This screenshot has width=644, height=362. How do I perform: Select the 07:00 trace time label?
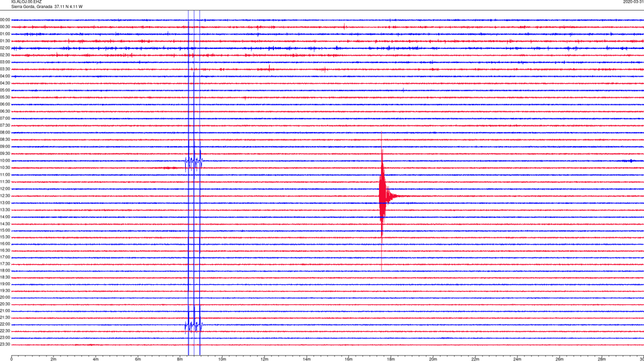click(5, 119)
